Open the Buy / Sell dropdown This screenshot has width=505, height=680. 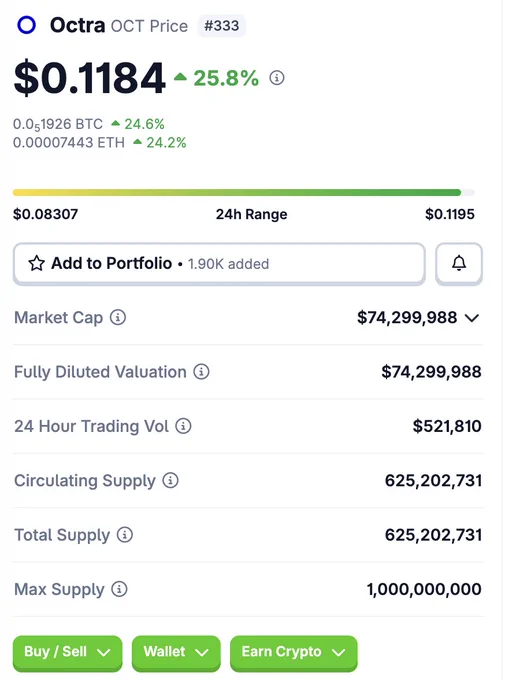tap(67, 653)
